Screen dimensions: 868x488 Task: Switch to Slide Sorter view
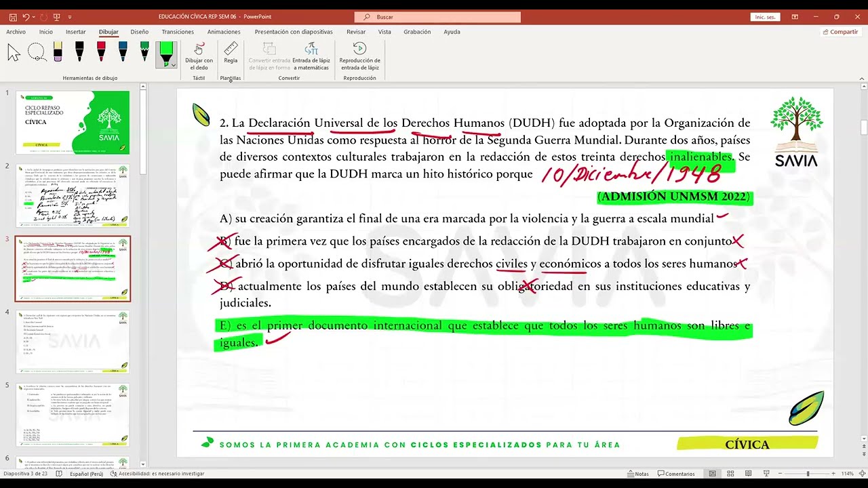pyautogui.click(x=730, y=474)
